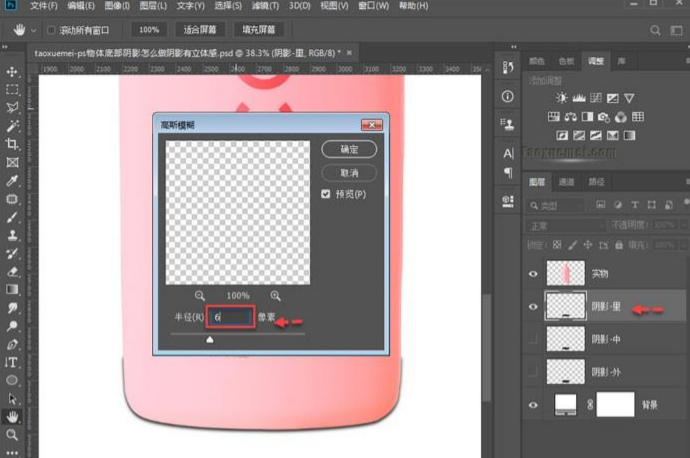This screenshot has width=690, height=458.
Task: Select the Rectangular Marquee tool
Action: (x=12, y=89)
